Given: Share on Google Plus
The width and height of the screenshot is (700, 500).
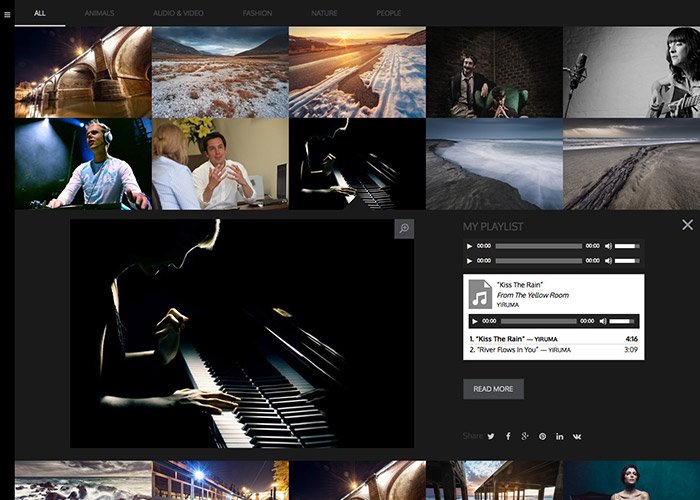Looking at the screenshot, I should (x=525, y=437).
